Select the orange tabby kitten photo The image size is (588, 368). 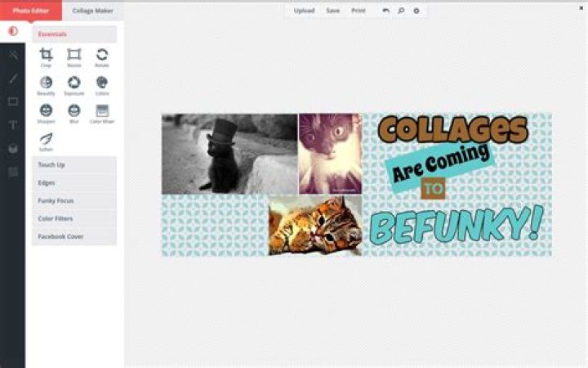point(315,226)
